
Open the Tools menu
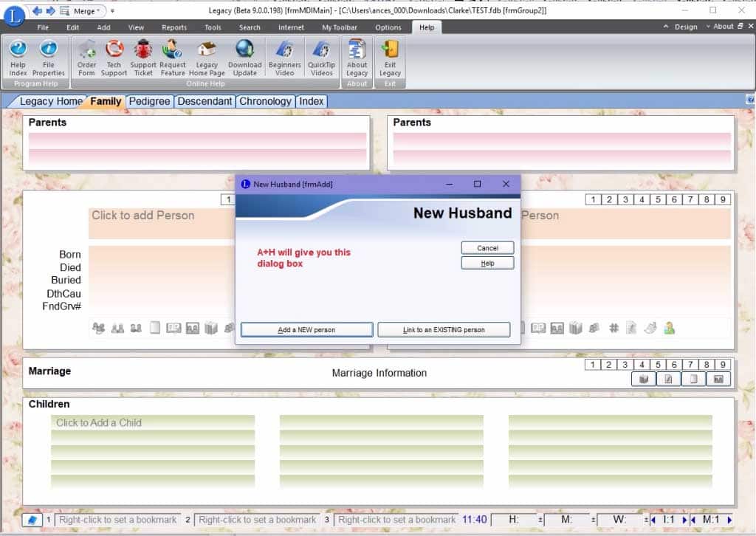pos(213,27)
